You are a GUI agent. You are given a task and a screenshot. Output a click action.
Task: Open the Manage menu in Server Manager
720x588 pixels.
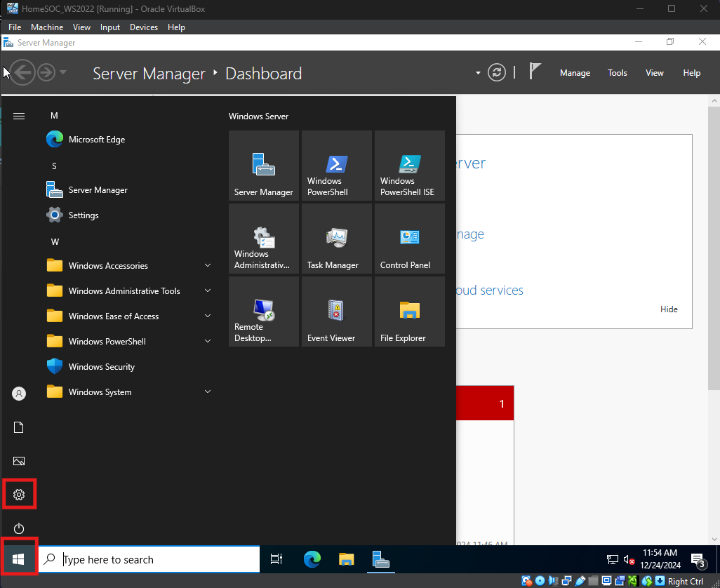coord(575,73)
